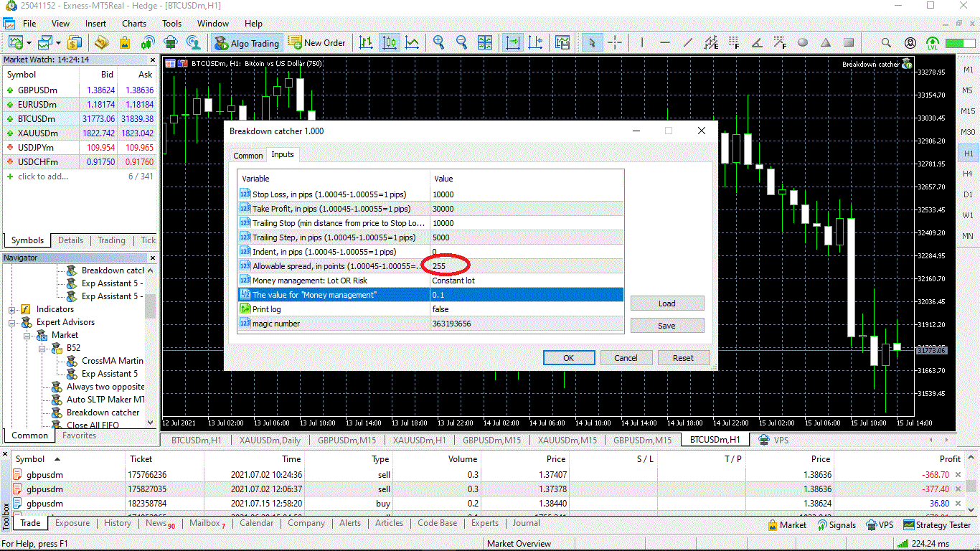Open the Tools menu
The width and height of the screenshot is (980, 551).
tap(171, 24)
